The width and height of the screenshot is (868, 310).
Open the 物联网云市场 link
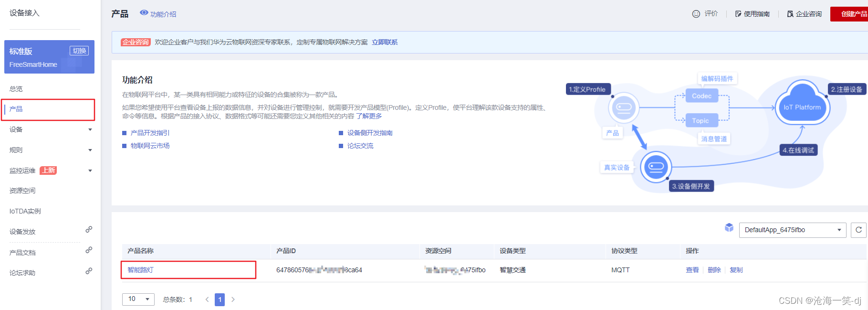click(150, 146)
